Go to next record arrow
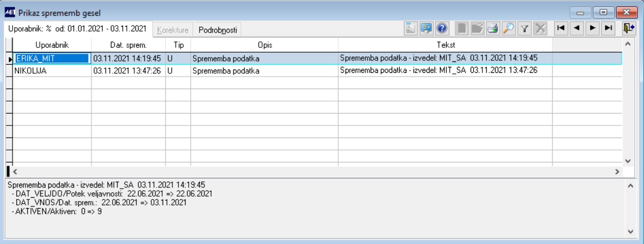Screen dimensions: 644x244 [x=593, y=28]
